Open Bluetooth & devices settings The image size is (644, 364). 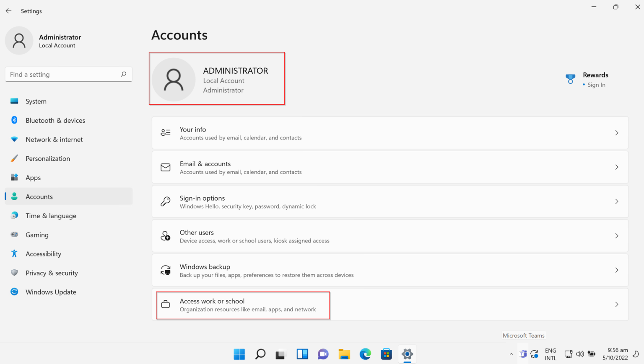pyautogui.click(x=55, y=120)
